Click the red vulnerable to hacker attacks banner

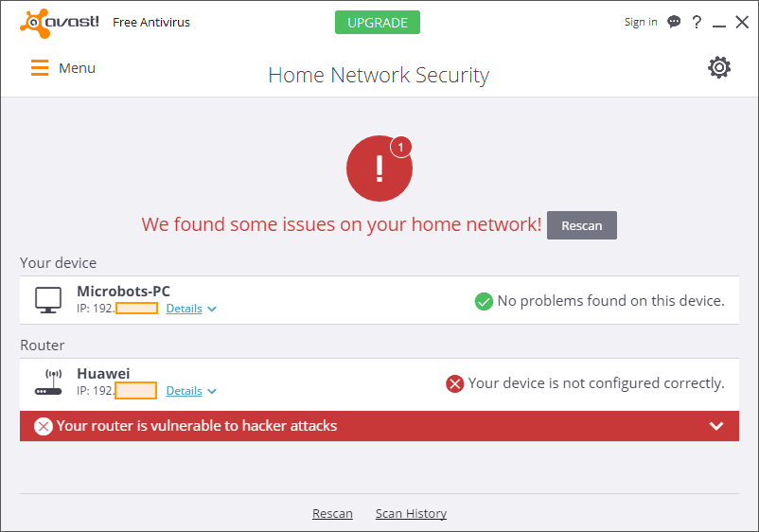click(x=379, y=426)
